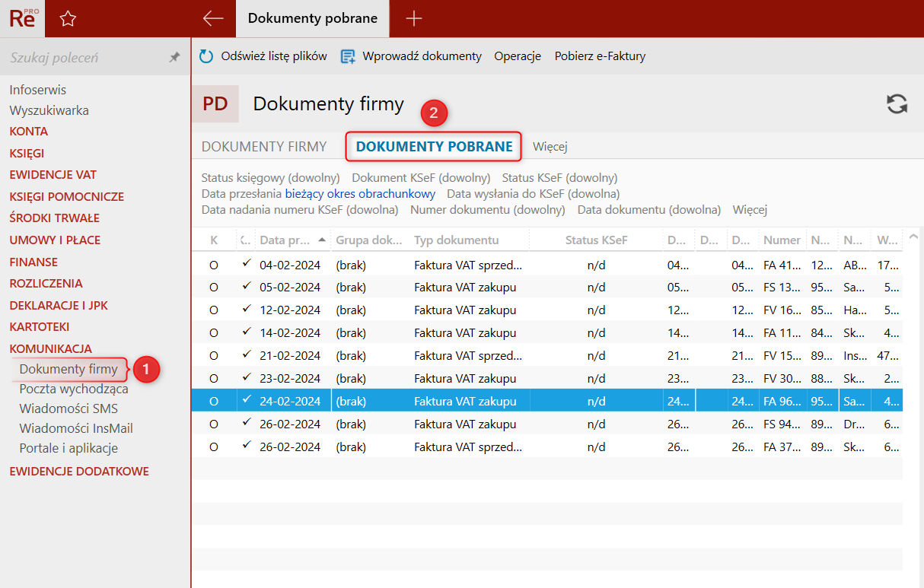This screenshot has height=588, width=924.
Task: Expand the KONTA section
Action: tap(29, 131)
